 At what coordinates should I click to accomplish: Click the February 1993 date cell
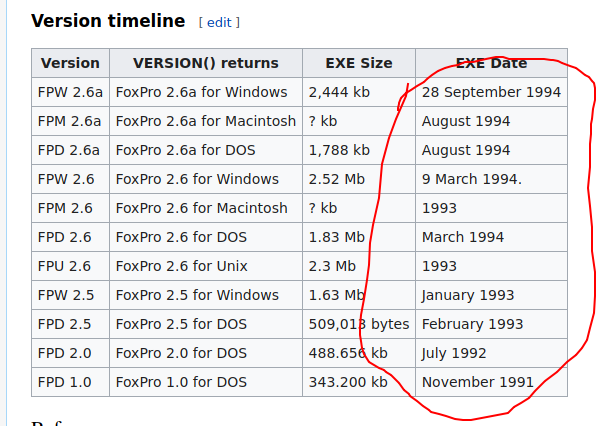tap(491, 324)
